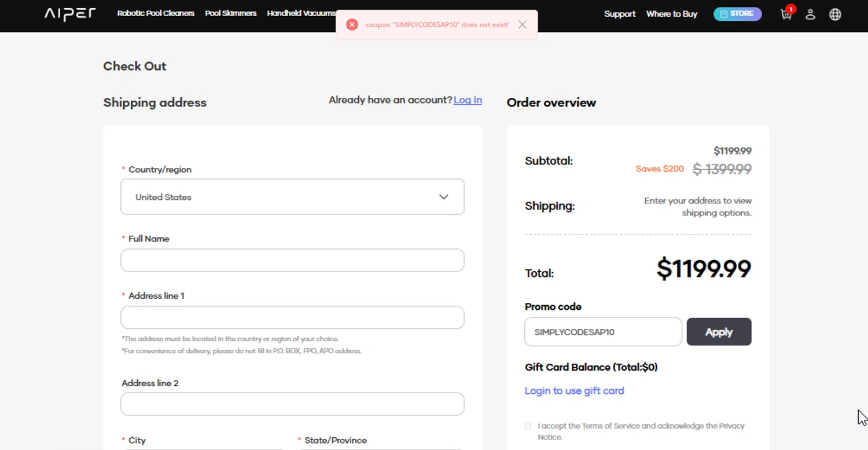Click the Shipping address heading
This screenshot has width=868, height=450.
155,103
